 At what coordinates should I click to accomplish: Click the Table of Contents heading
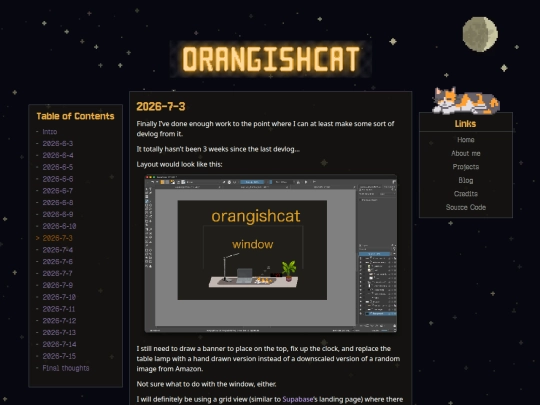point(75,116)
